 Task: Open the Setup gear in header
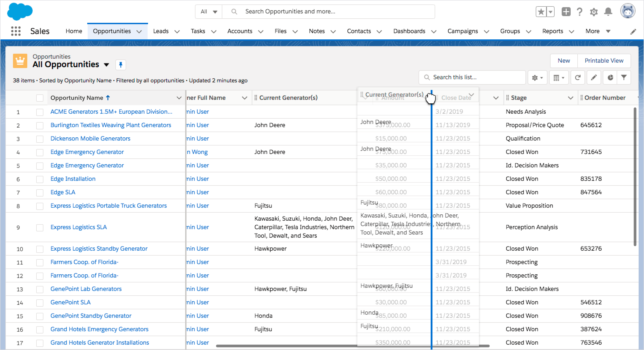(x=594, y=11)
